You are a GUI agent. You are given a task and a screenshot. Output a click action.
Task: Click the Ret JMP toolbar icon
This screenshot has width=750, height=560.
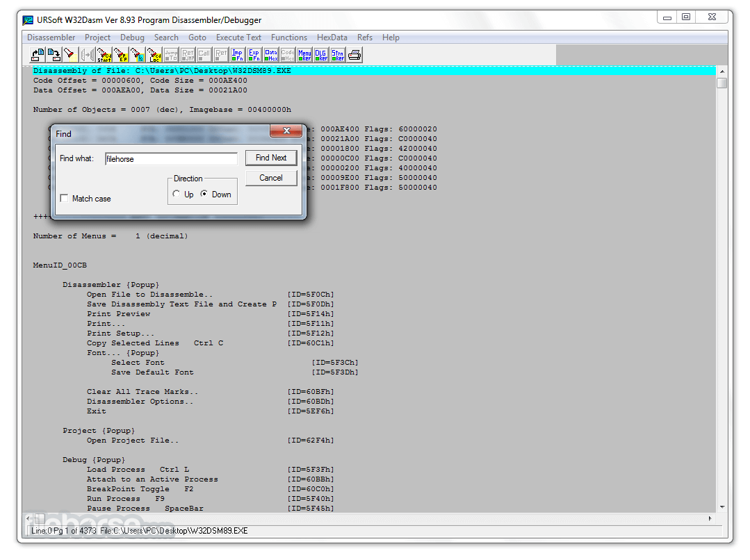pyautogui.click(x=188, y=55)
